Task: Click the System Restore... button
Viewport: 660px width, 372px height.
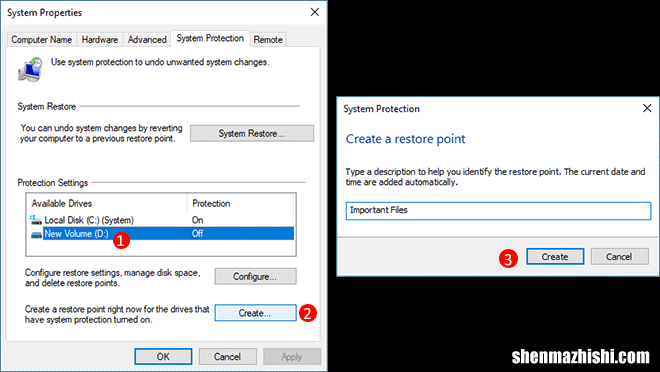Action: tap(252, 133)
